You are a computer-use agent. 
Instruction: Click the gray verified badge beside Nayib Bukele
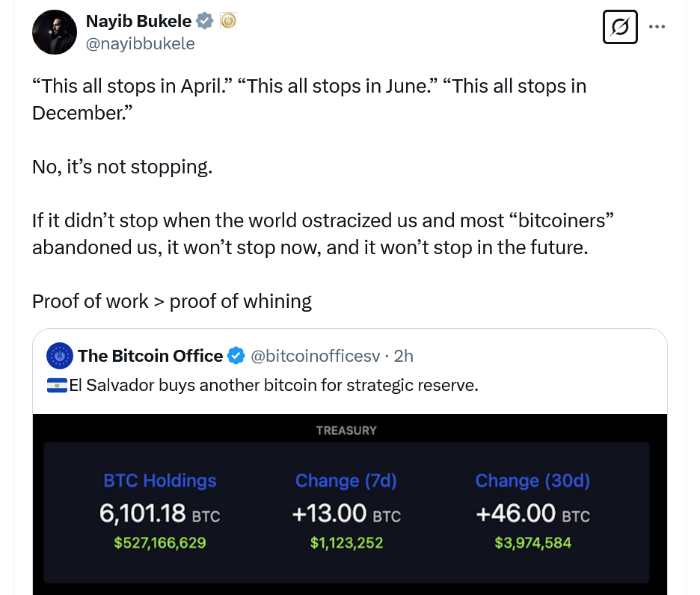[206, 22]
